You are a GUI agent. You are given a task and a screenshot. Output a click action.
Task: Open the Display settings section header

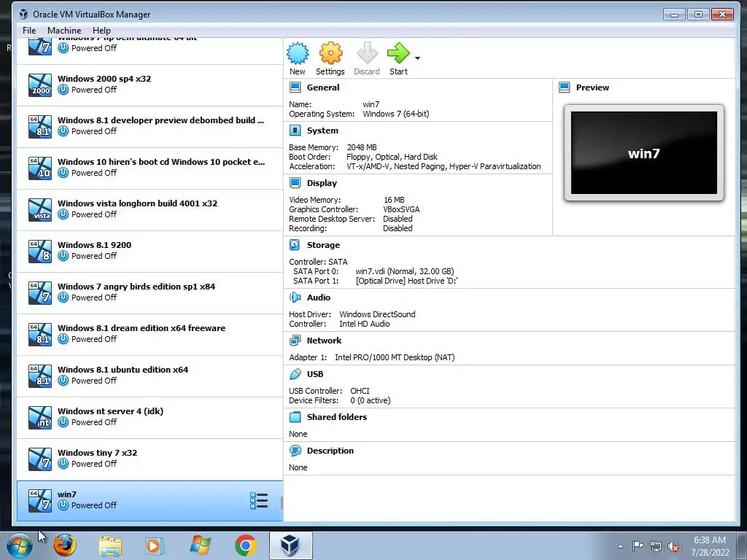pos(322,183)
